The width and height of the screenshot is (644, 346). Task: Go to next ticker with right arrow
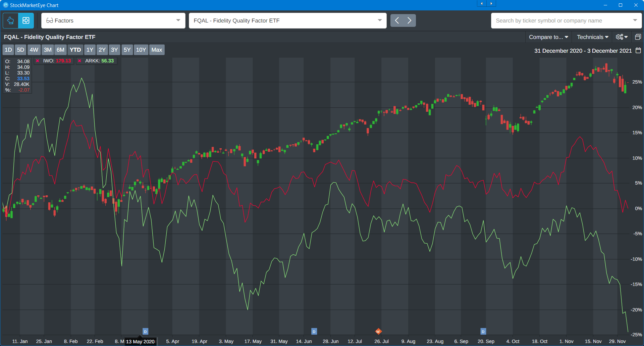click(410, 20)
